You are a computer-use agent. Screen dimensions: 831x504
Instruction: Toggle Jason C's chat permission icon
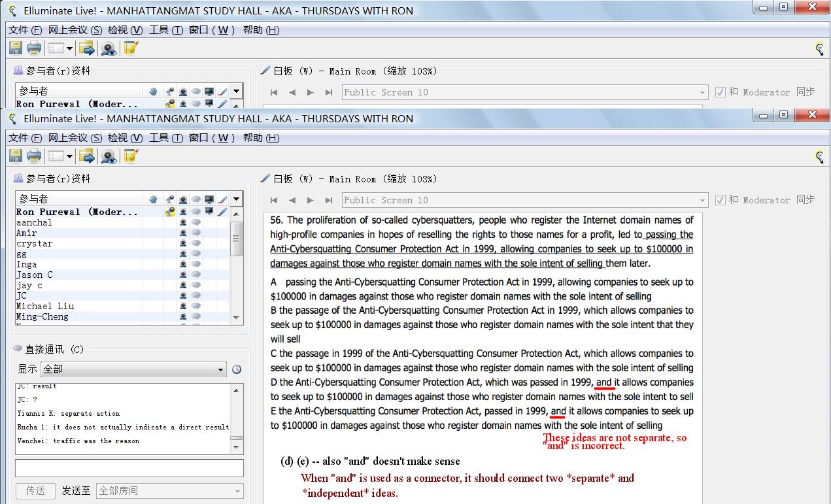click(196, 275)
